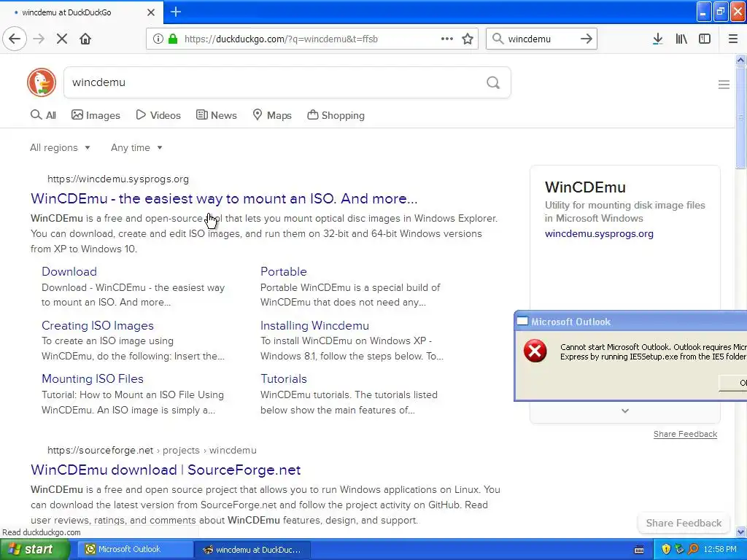Click the Firefox toolbar search field
The height and width of the screenshot is (560, 747).
541,39
